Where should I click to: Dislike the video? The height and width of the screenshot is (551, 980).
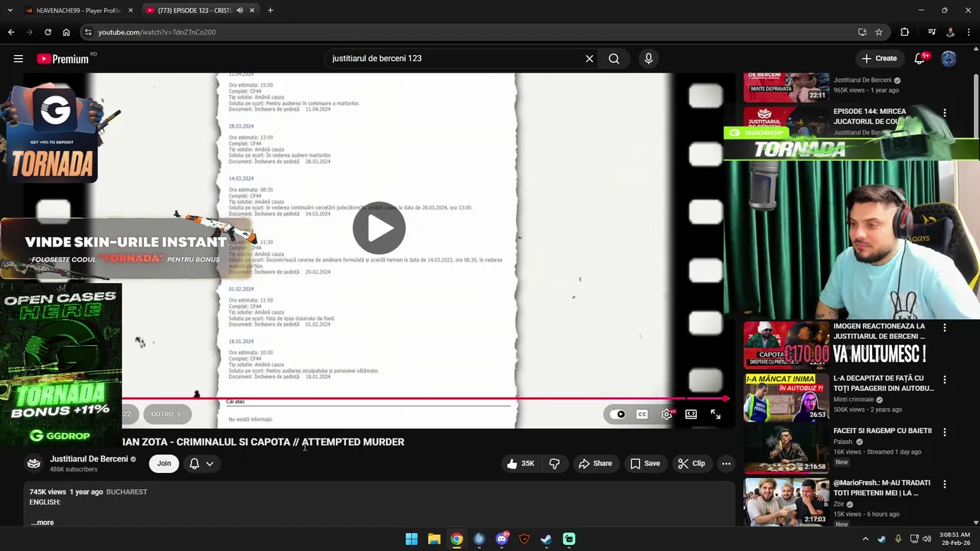point(554,463)
